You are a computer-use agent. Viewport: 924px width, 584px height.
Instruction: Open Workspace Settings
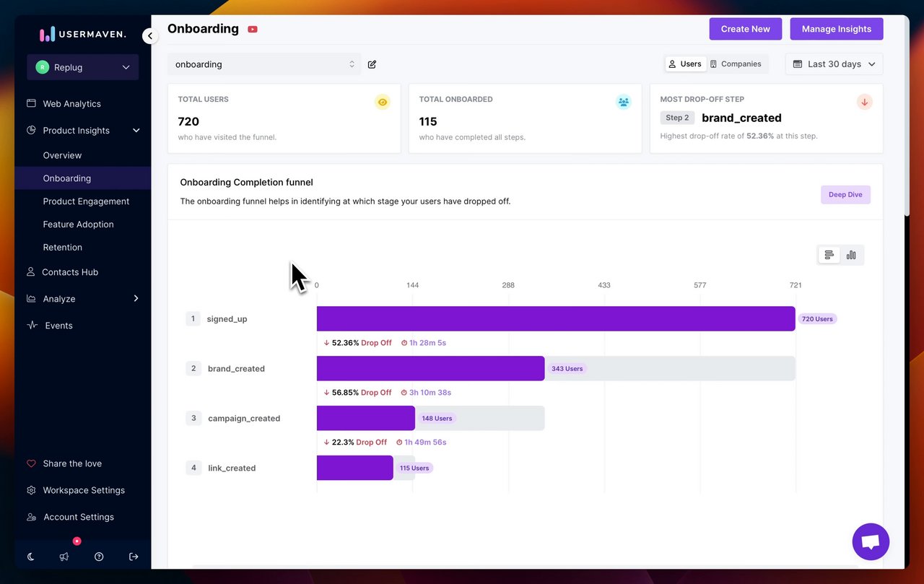tap(84, 490)
